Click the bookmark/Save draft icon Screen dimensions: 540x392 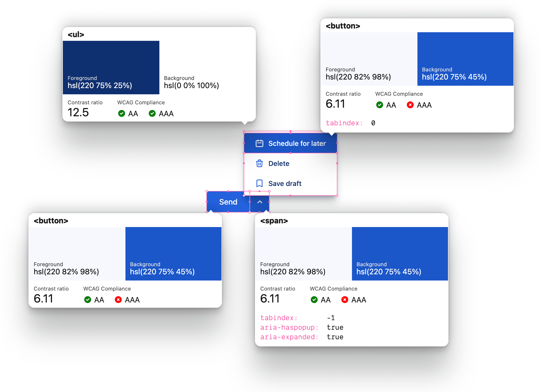click(259, 183)
